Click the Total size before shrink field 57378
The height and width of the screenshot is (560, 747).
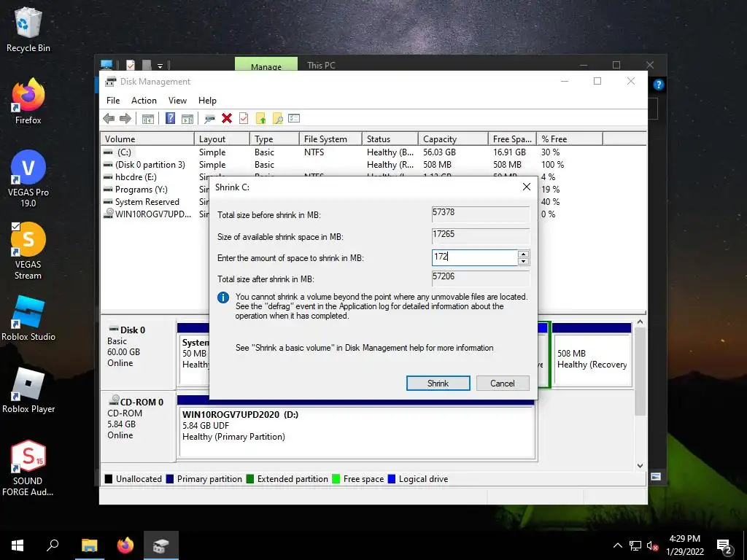coord(480,214)
